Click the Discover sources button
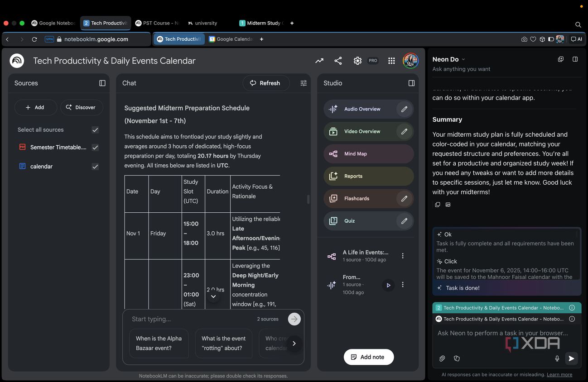The image size is (588, 382). pos(82,107)
